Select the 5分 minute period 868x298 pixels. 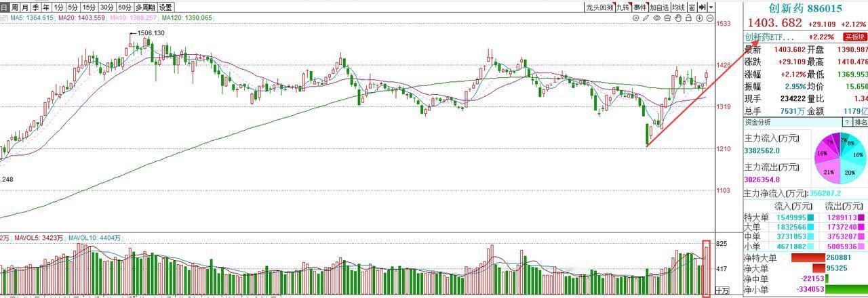73,7
